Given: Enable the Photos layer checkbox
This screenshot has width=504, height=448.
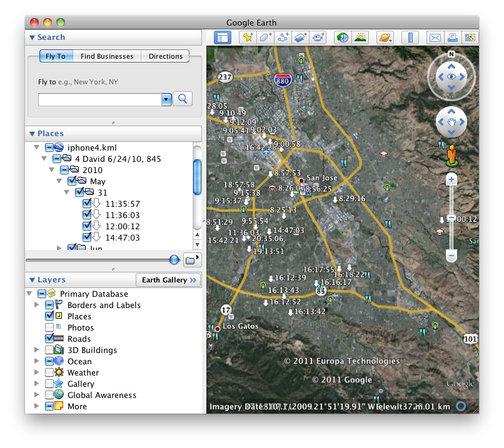Looking at the screenshot, I should [x=49, y=327].
